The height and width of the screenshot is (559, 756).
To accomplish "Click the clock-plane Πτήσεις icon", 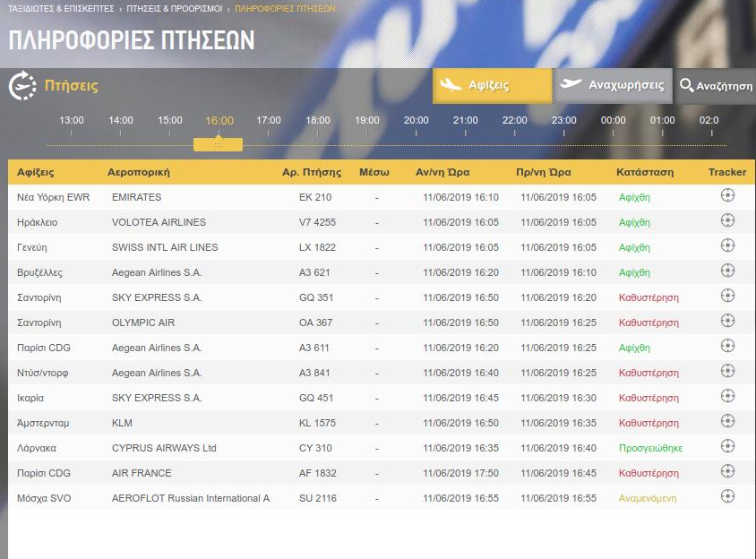I will tap(22, 86).
